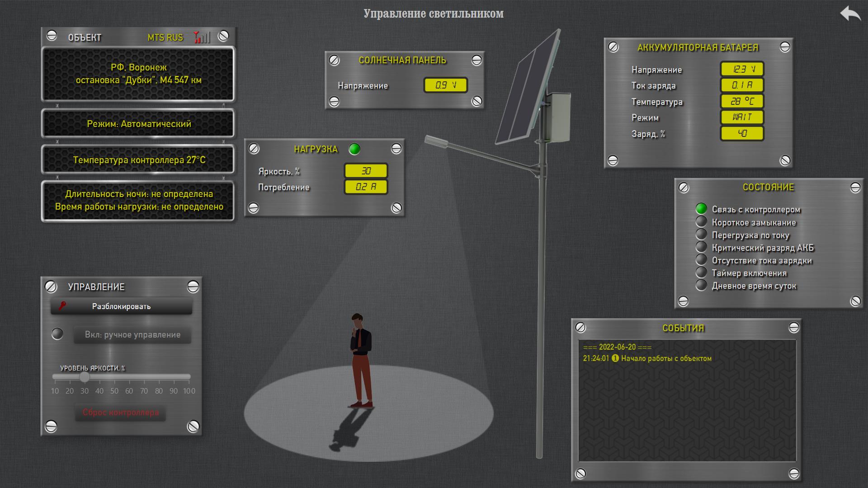Click the 'Дневное время суток' status indicator
This screenshot has height=488, width=868.
point(701,285)
